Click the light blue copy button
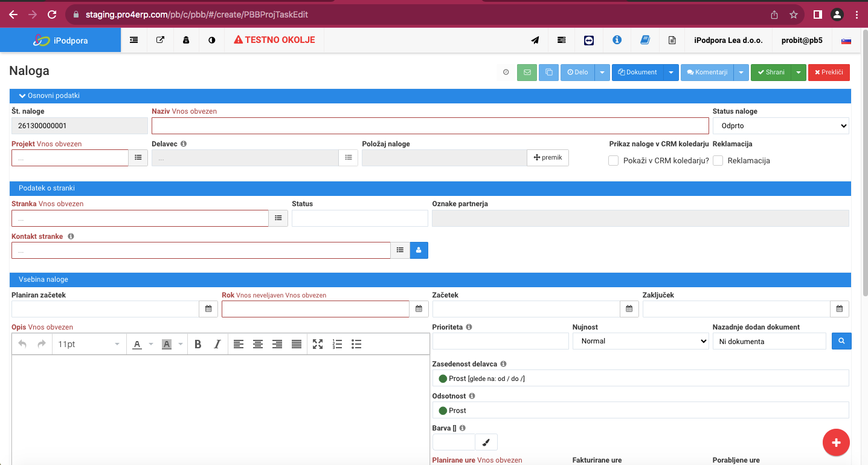 548,73
